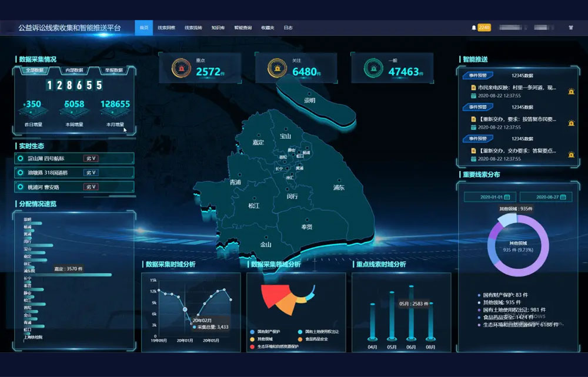Click the yellow alarm badge icon for 关注
588x377 pixels.
(277, 68)
